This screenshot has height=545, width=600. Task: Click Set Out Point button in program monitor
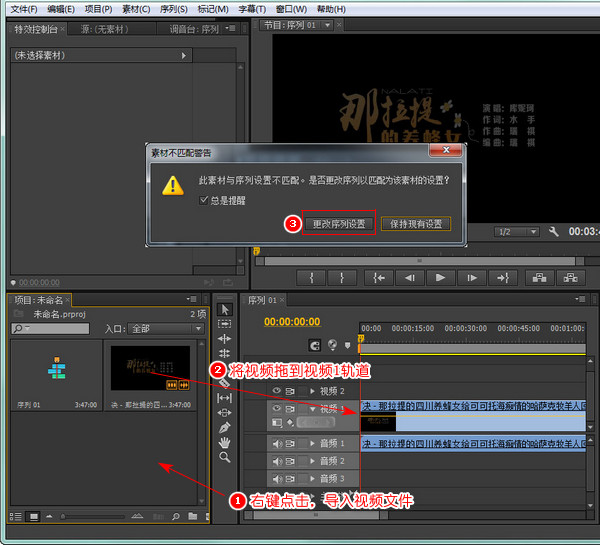[x=342, y=278]
